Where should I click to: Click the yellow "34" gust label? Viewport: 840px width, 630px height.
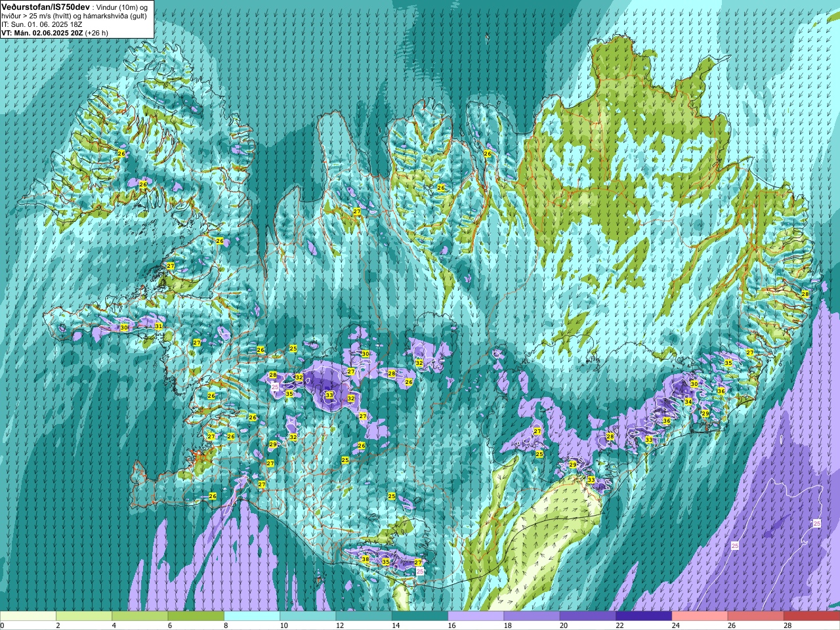(x=688, y=401)
